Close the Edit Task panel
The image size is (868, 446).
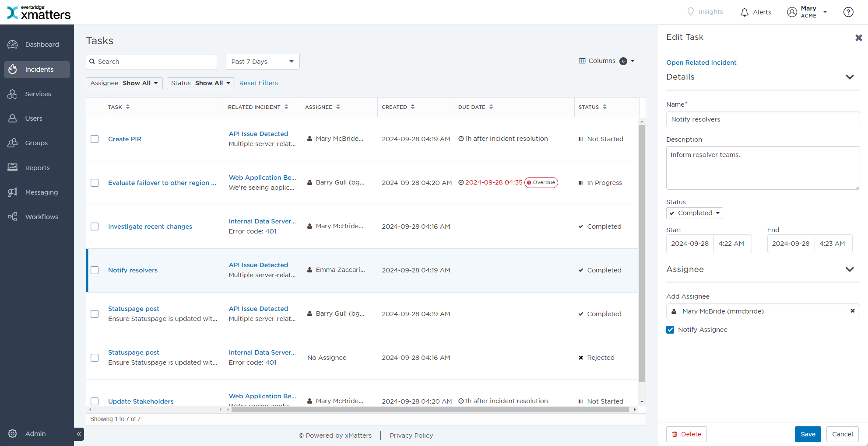pyautogui.click(x=858, y=38)
